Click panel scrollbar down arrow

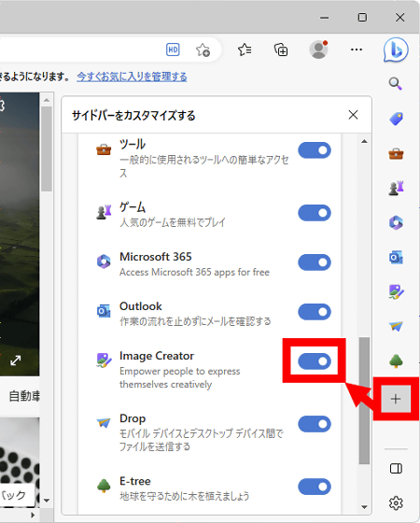tap(364, 507)
